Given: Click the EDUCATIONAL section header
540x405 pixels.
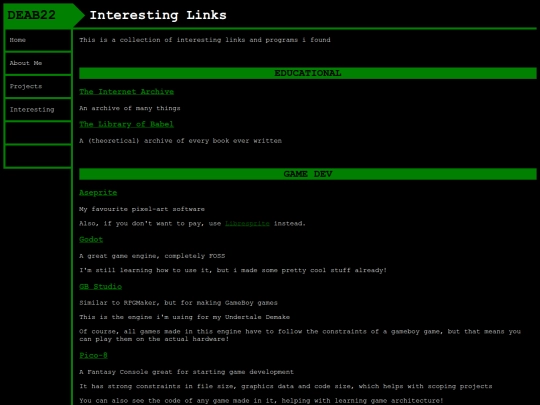Looking at the screenshot, I should point(308,73).
